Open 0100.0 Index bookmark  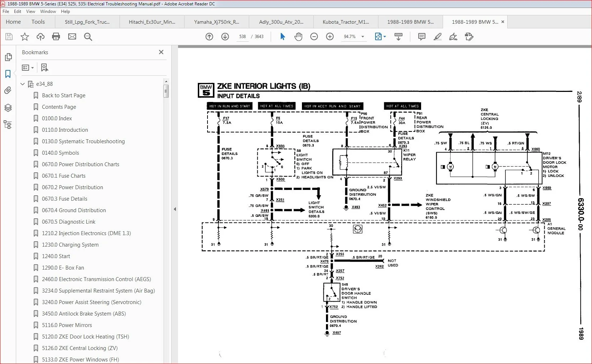[x=57, y=118]
